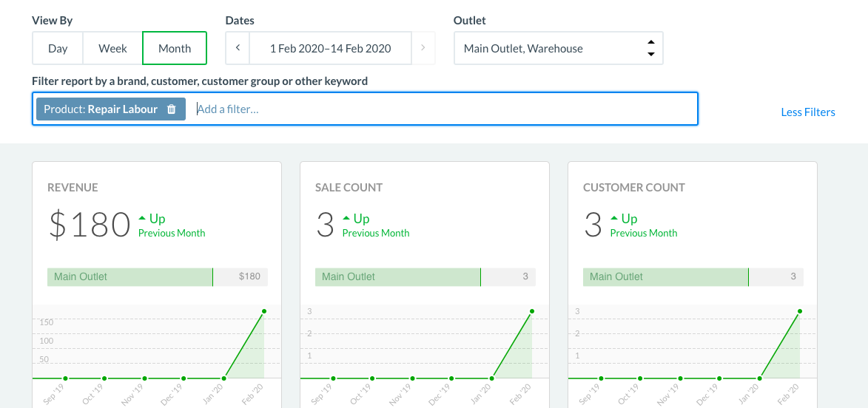Click Previous Month under Customer Count
This screenshot has width=868, height=408.
[644, 233]
